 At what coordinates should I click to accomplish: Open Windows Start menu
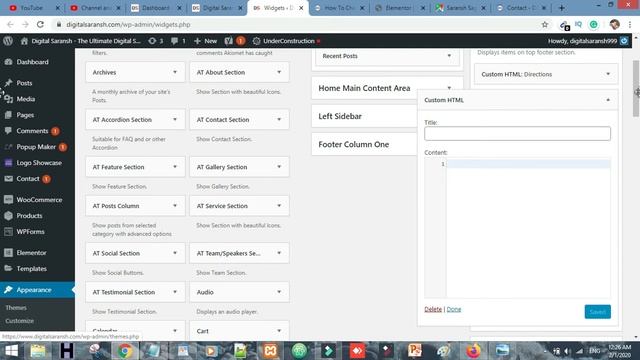[11, 351]
